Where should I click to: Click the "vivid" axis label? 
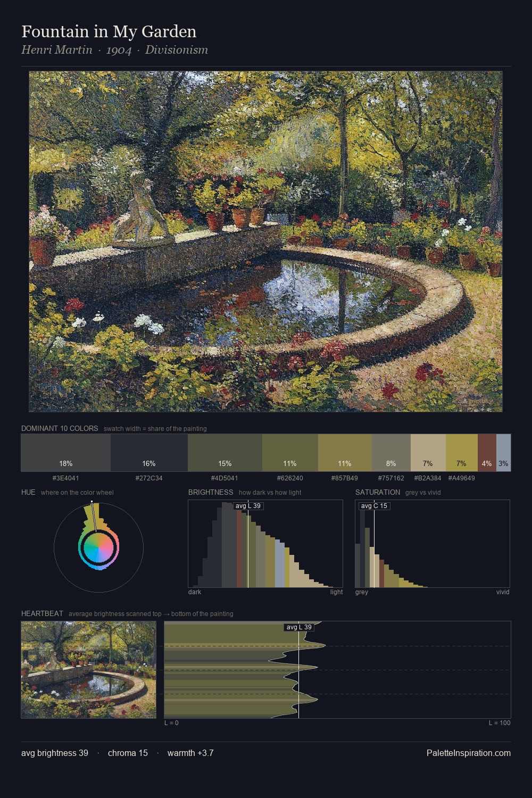pyautogui.click(x=503, y=592)
